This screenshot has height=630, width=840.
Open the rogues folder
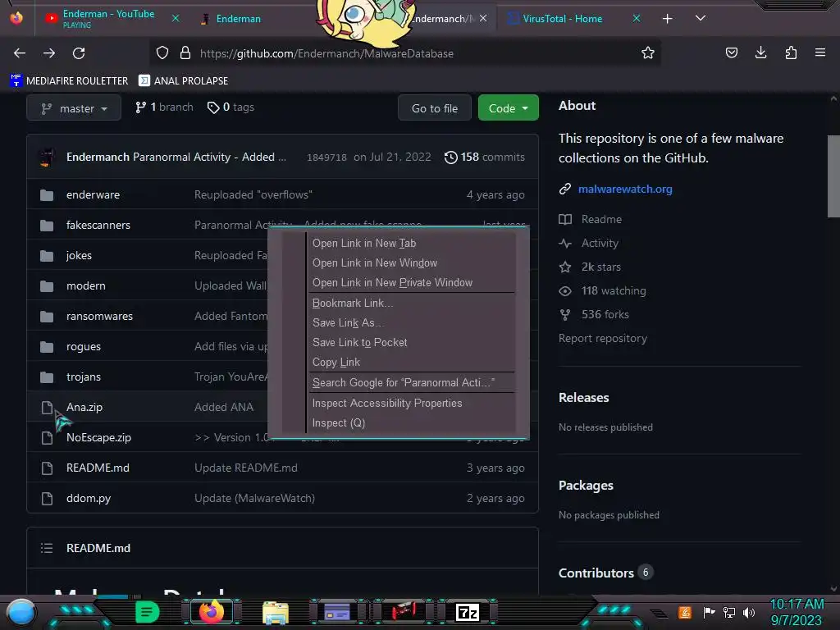point(83,347)
